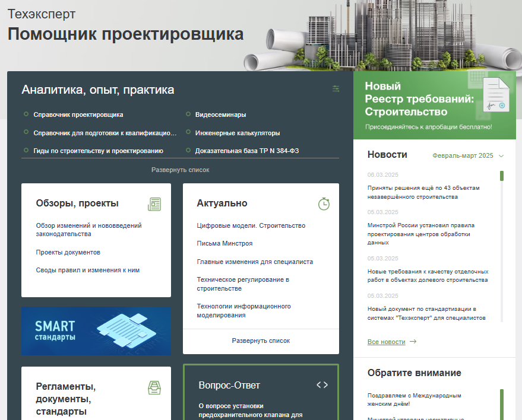Open Справочник для подготовки к квалификацио… link
Viewport: 522px width, 420px height.
(x=105, y=133)
